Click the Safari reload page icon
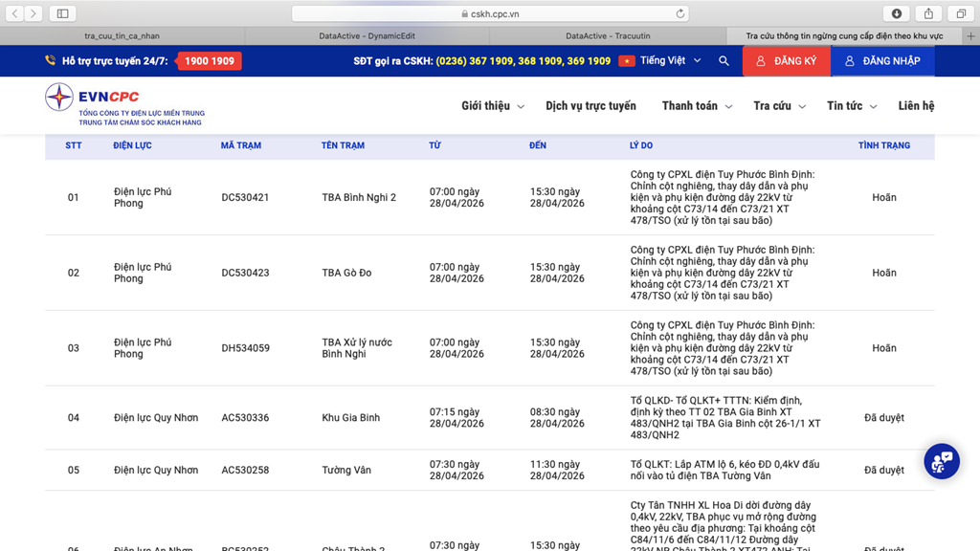The height and width of the screenshot is (551, 980). click(x=679, y=13)
